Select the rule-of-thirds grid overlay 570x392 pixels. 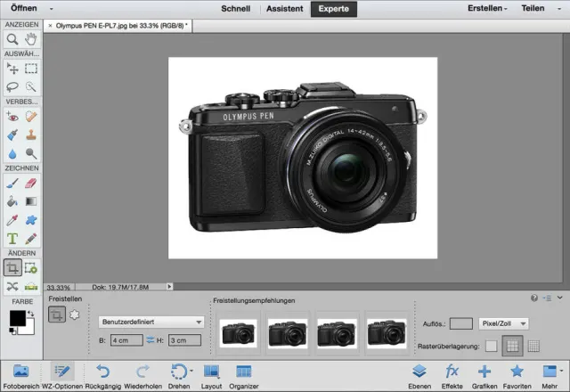pos(512,346)
